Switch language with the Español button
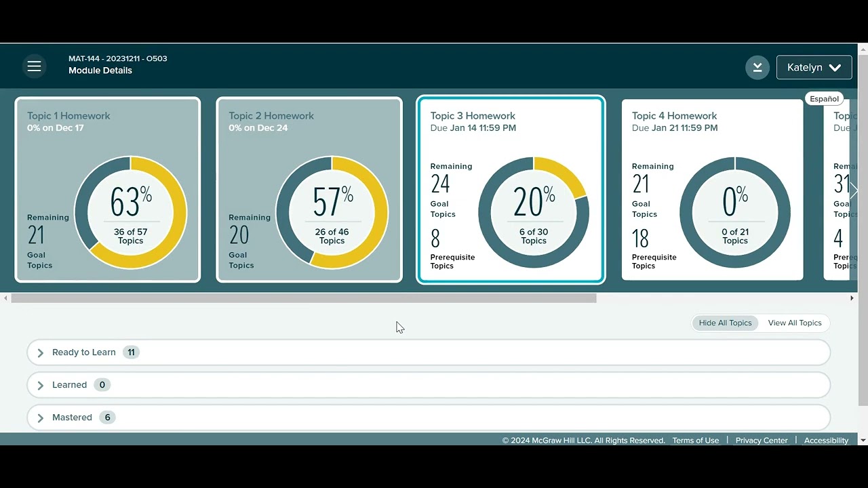This screenshot has height=488, width=868. point(824,99)
